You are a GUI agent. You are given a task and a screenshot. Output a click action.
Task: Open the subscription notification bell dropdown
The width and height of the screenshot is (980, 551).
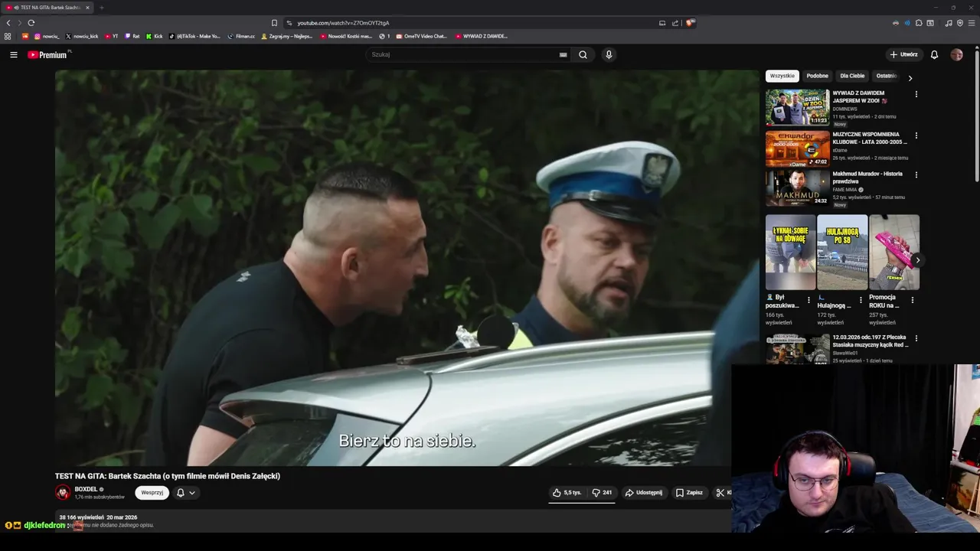(x=185, y=493)
